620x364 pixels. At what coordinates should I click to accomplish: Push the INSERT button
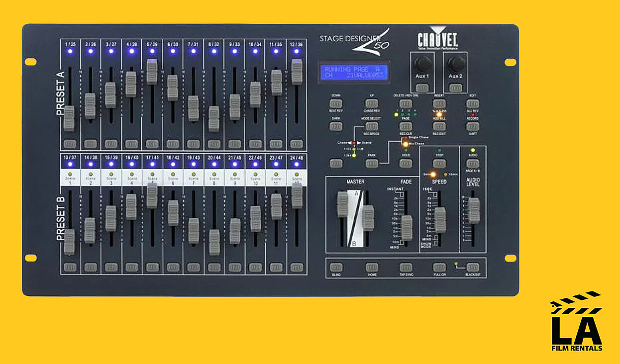coord(439,103)
